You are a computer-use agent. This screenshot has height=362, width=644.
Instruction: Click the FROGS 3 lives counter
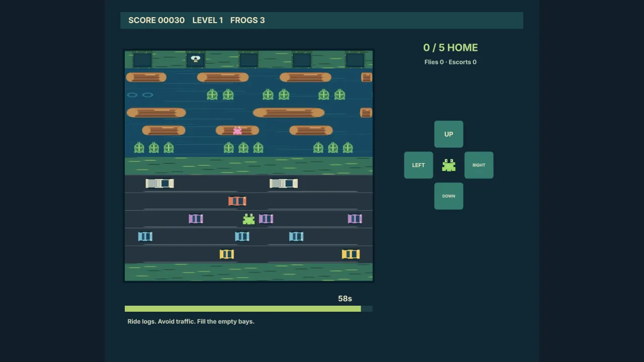click(x=247, y=20)
